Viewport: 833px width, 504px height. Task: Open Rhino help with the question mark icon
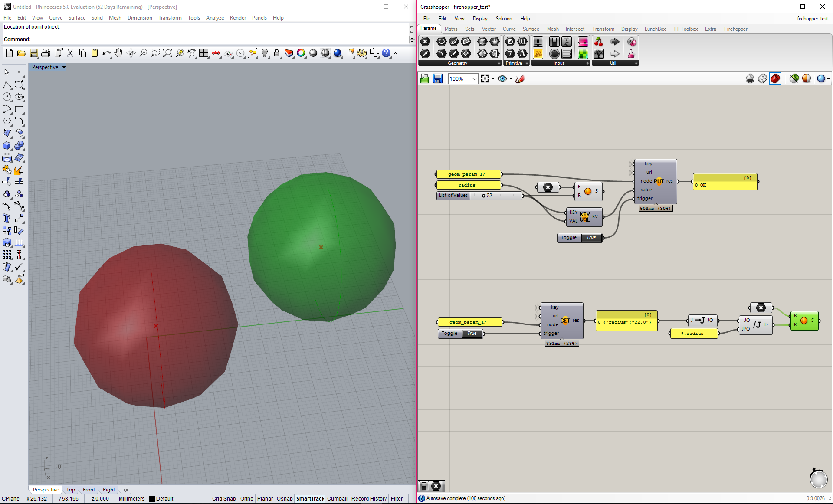pos(386,53)
